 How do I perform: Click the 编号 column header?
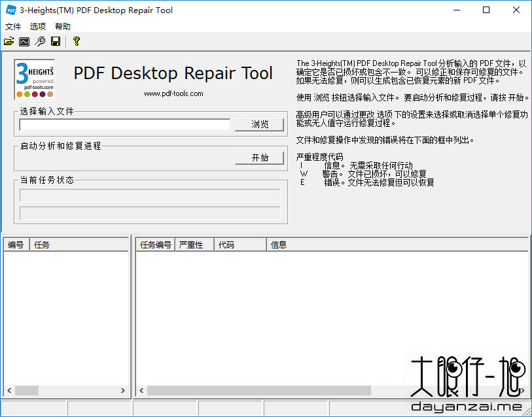pos(16,245)
